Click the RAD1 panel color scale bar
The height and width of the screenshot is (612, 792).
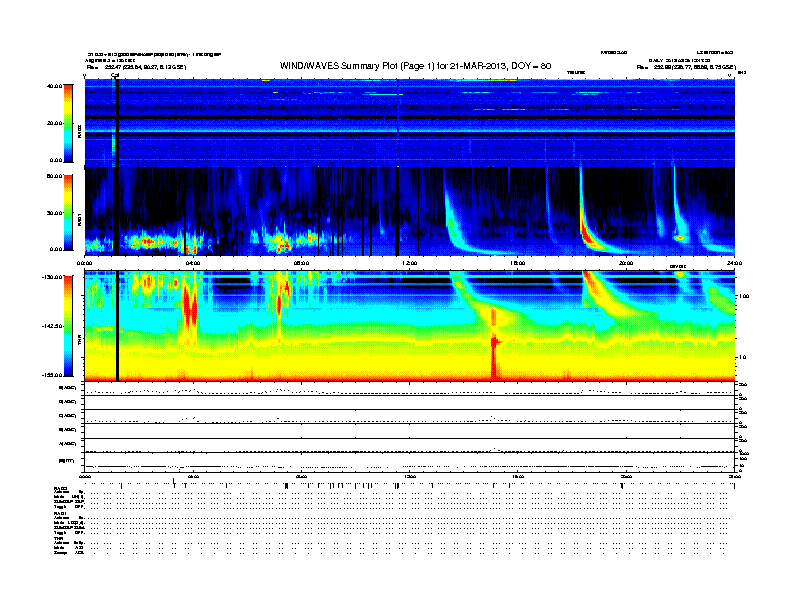pyautogui.click(x=68, y=213)
